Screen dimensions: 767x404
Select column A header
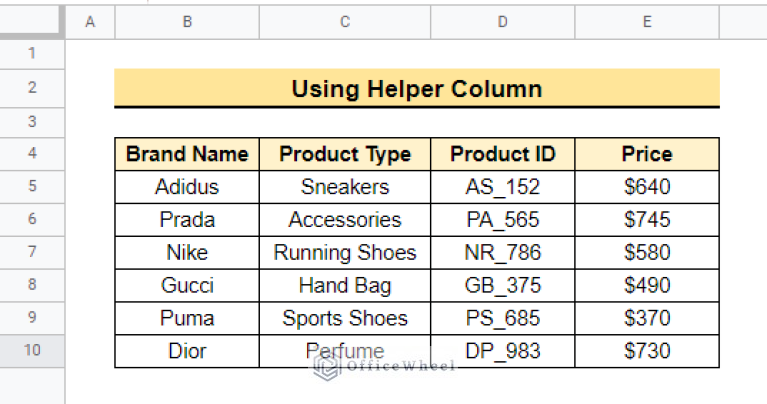click(90, 22)
